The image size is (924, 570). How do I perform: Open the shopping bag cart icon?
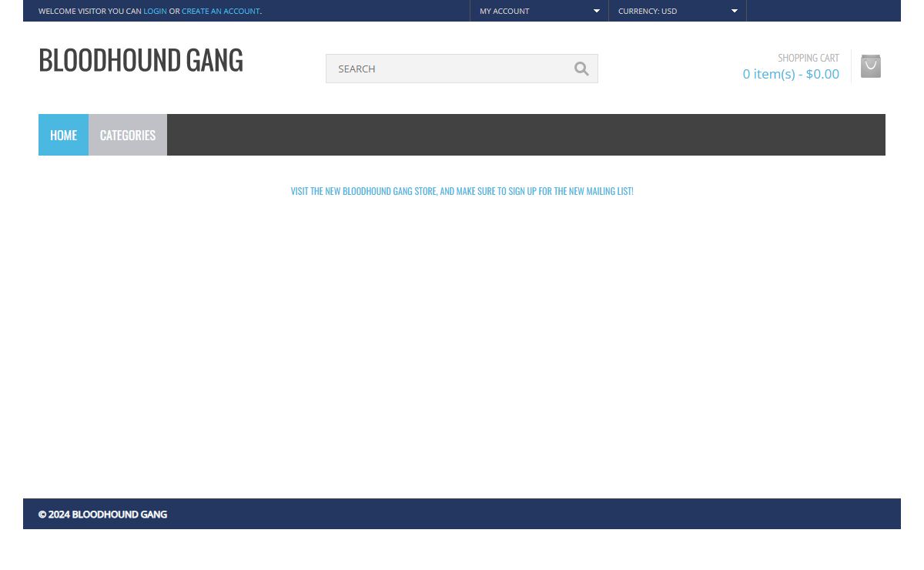tap(870, 66)
